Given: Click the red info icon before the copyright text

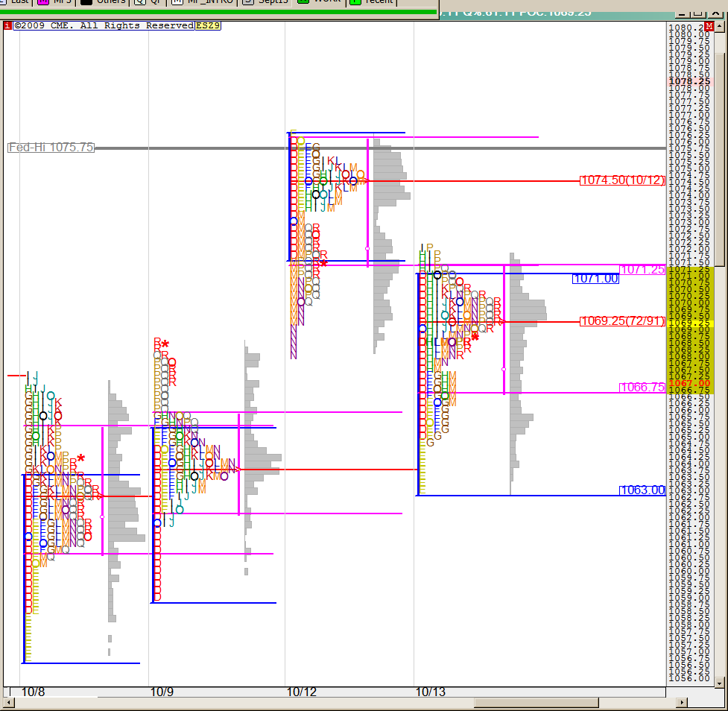Looking at the screenshot, I should (7, 25).
